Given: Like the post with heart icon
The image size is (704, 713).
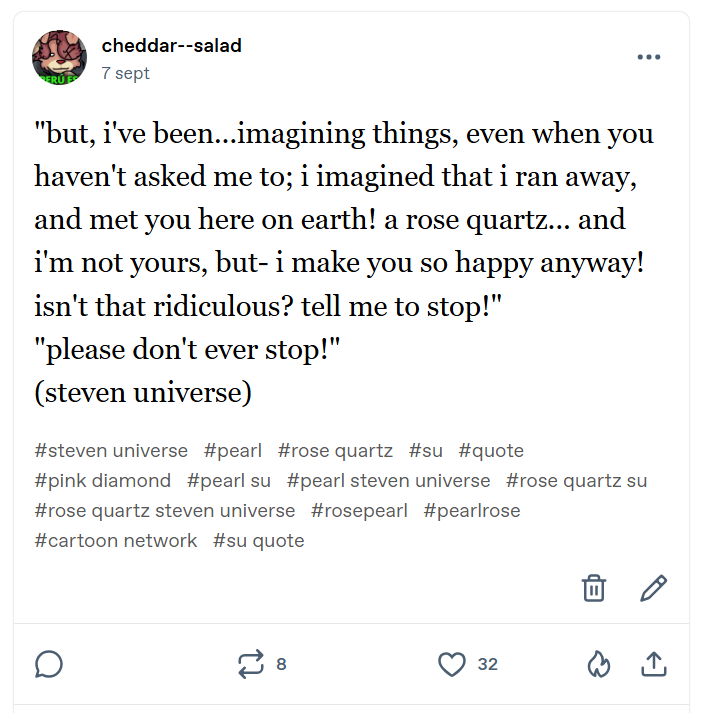Looking at the screenshot, I should 453,664.
